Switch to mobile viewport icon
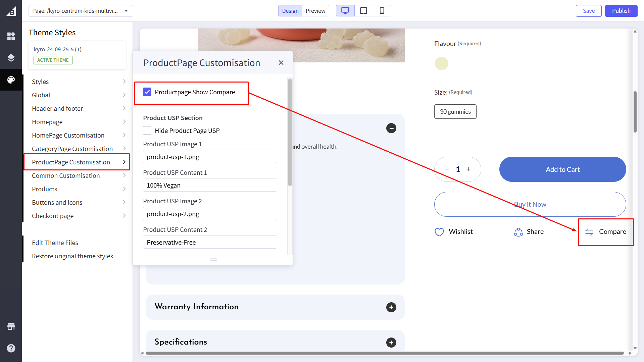This screenshot has width=644, height=362. point(382,11)
